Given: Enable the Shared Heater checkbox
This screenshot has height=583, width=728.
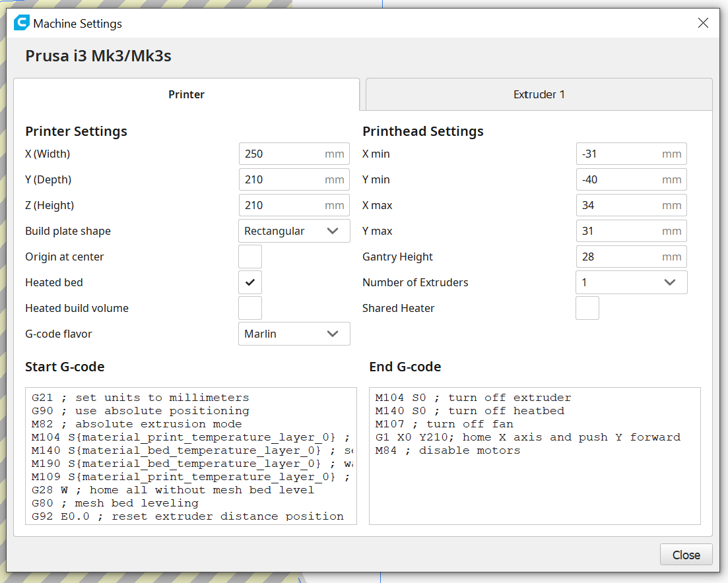Looking at the screenshot, I should point(587,308).
